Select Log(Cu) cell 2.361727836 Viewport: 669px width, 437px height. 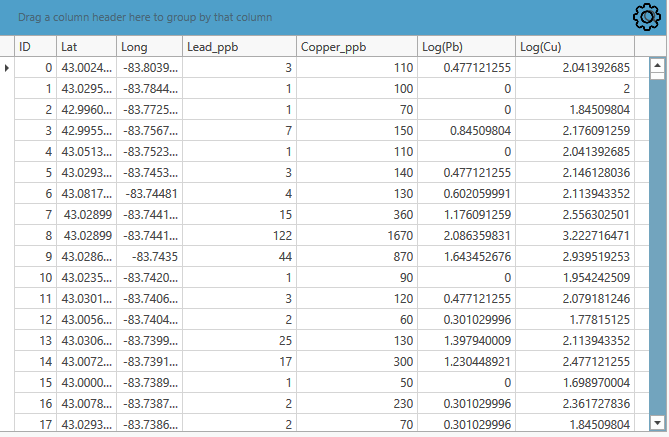575,404
